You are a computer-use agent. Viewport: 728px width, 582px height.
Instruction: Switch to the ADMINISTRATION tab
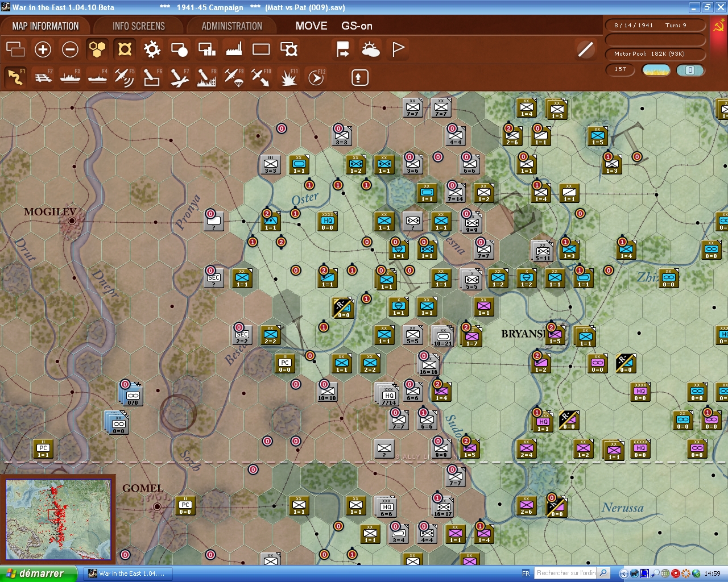pos(231,26)
